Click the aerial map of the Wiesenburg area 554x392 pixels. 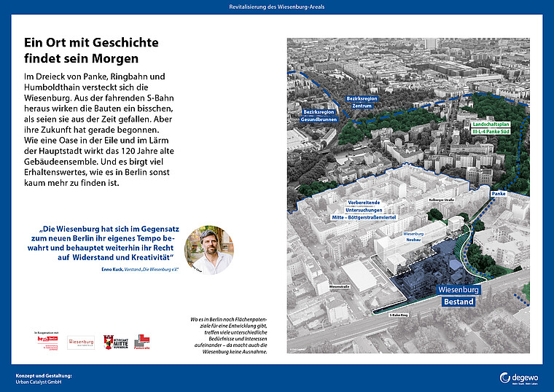(x=408, y=195)
